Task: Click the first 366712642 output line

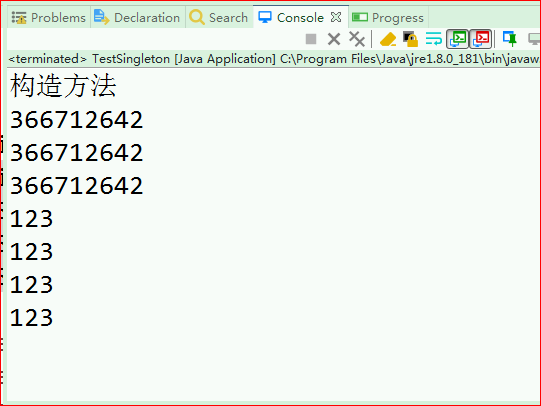Action: 76,120
